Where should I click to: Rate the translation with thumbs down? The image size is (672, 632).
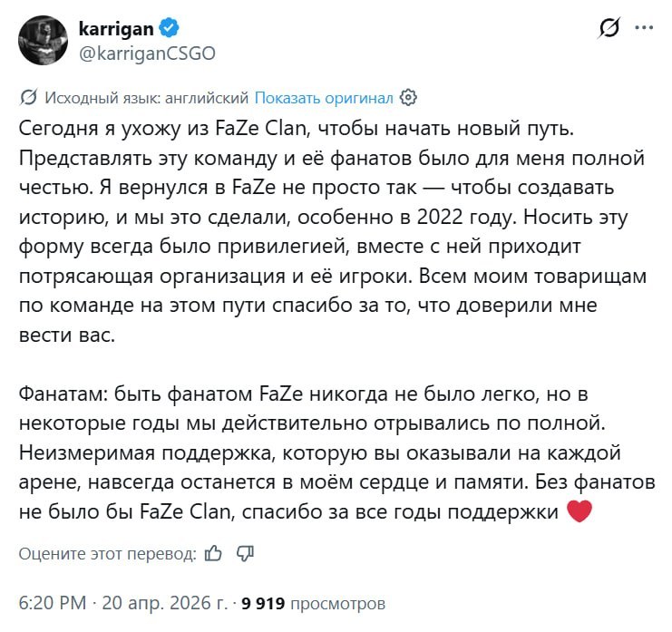pyautogui.click(x=245, y=553)
